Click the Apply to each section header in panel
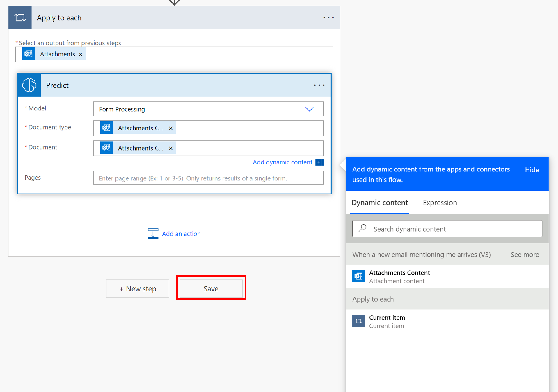The width and height of the screenshot is (558, 392). point(447,299)
